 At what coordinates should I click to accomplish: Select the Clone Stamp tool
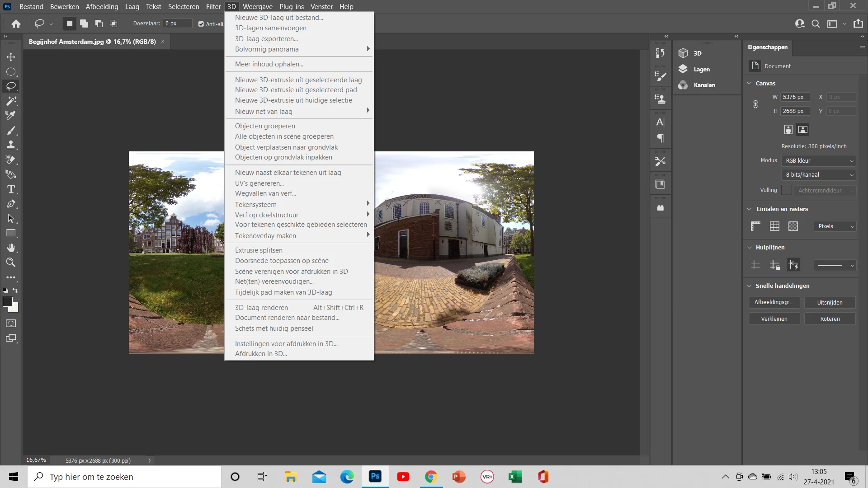coord(11,145)
